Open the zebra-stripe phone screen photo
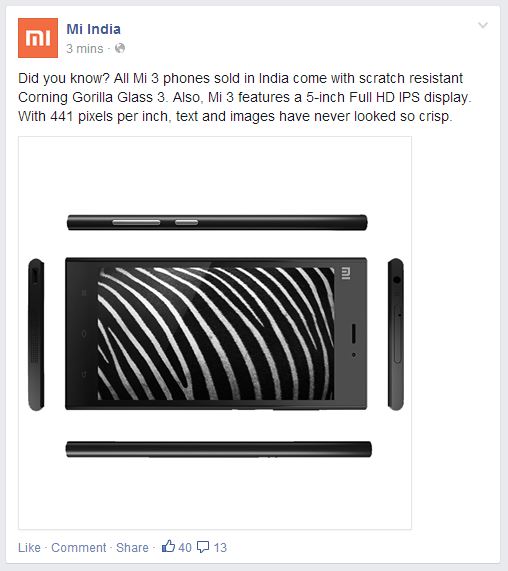Screen dimensions: 508x571 coord(216,334)
